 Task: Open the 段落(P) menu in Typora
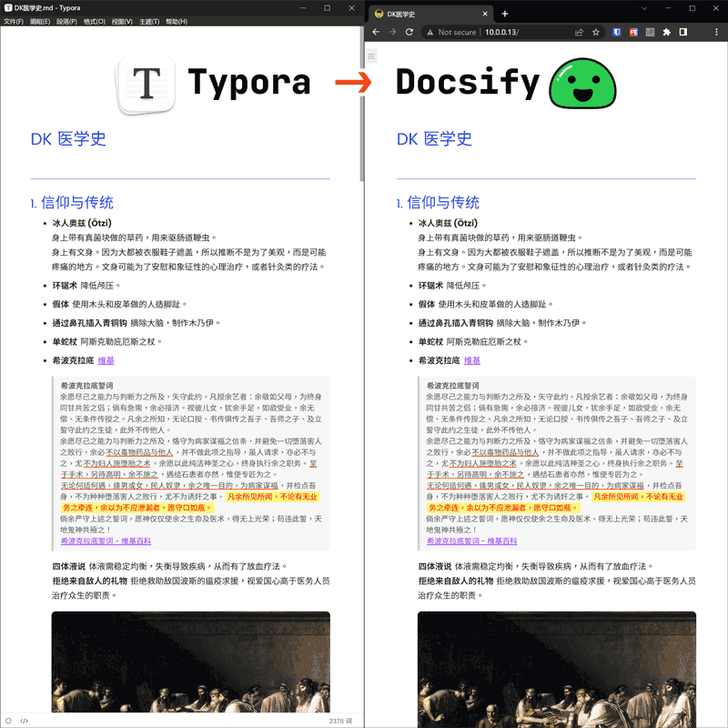coord(66,21)
